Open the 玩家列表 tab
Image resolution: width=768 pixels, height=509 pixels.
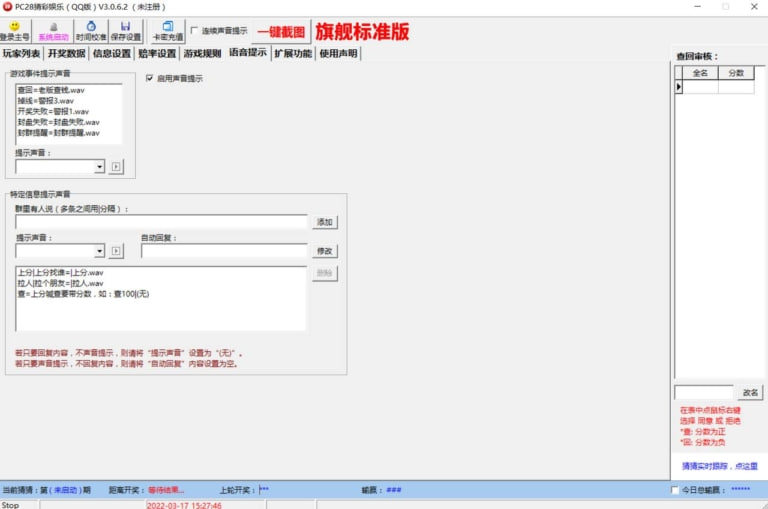pyautogui.click(x=21, y=54)
